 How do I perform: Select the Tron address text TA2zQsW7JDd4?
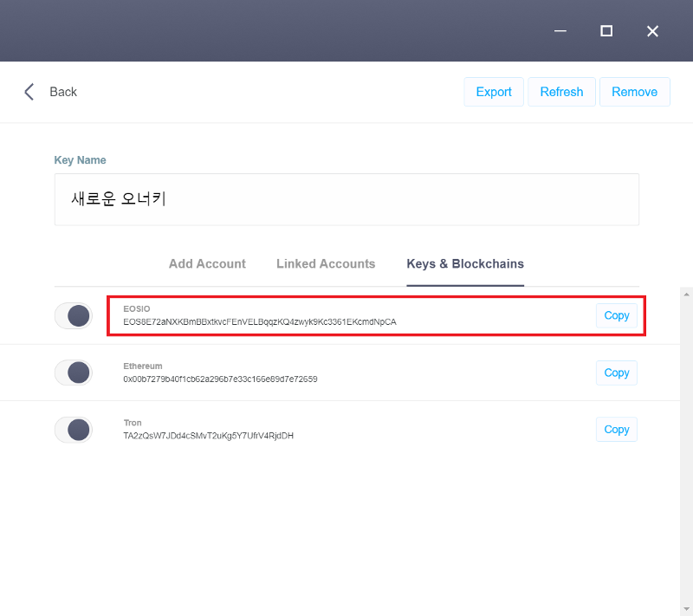[208, 436]
